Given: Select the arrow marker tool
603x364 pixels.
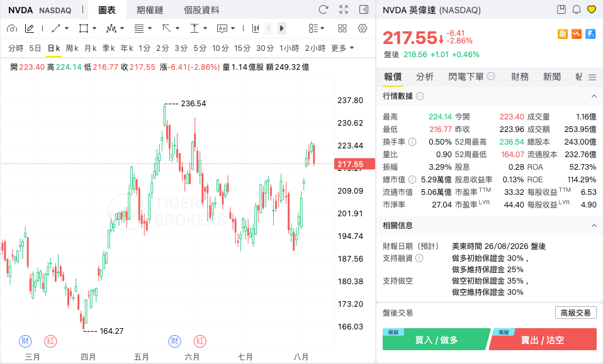Looking at the screenshot, I should [x=167, y=28].
